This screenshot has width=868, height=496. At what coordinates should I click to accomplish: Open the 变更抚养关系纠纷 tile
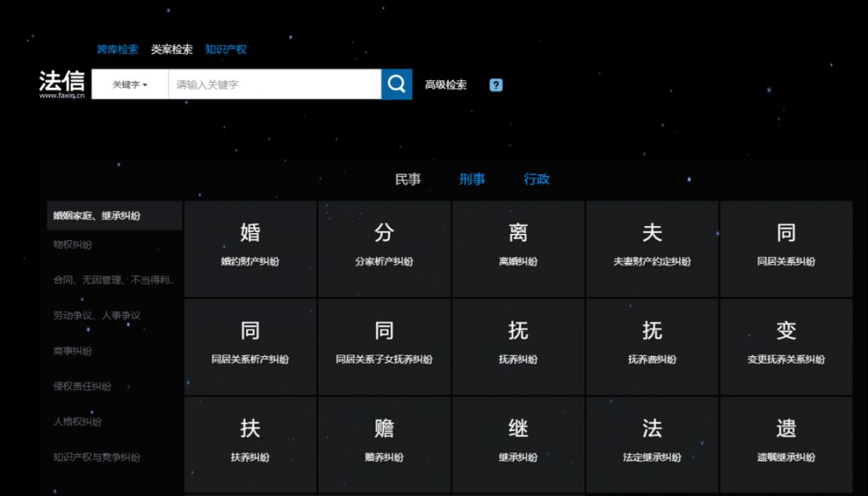[786, 346]
